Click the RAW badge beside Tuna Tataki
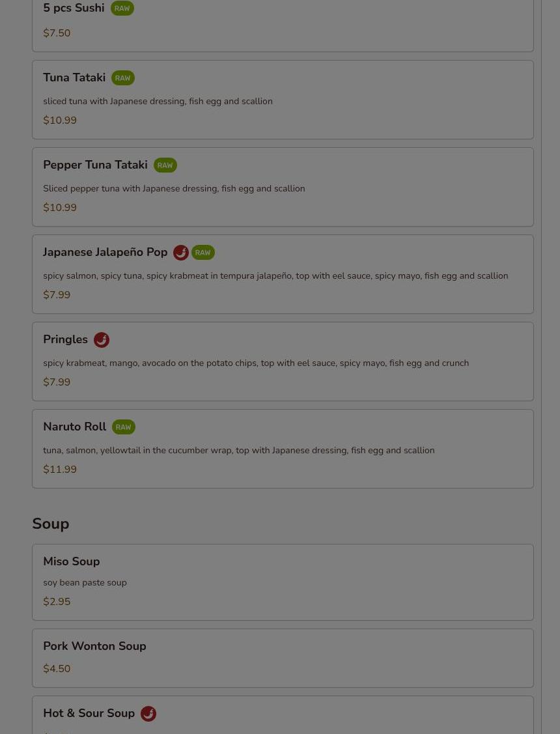The height and width of the screenshot is (734, 560). pyautogui.click(x=122, y=78)
